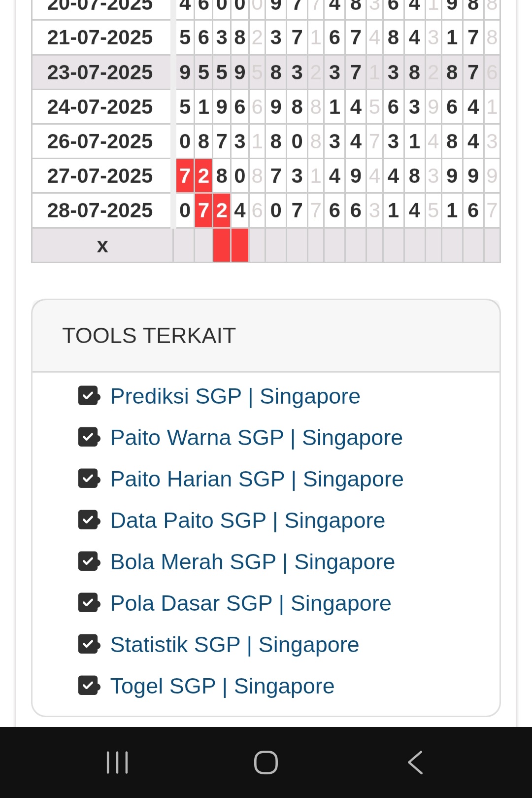Click check icon beside Pola Dasar SGP
Image resolution: width=532 pixels, height=798 pixels.
[89, 603]
